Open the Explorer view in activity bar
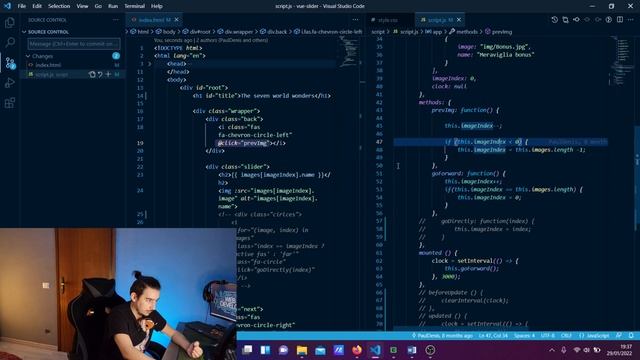 click(x=10, y=22)
